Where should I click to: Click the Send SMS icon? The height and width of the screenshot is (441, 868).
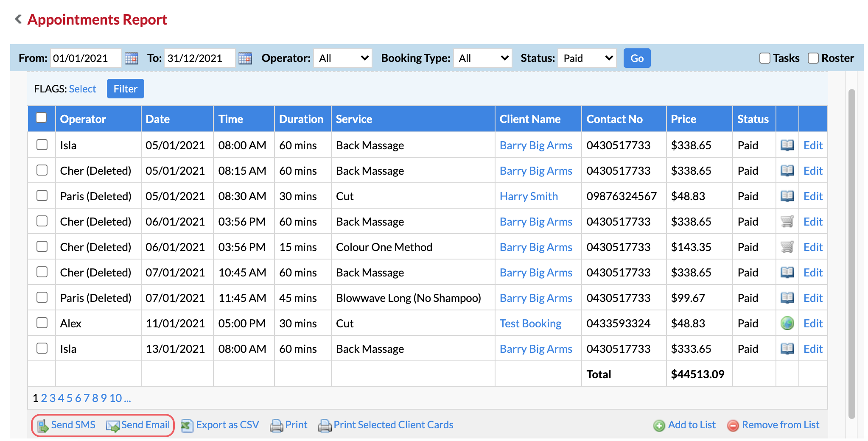(x=43, y=426)
